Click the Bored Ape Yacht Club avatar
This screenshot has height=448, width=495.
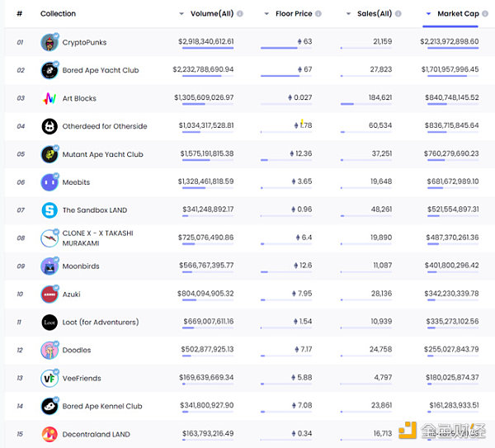49,71
